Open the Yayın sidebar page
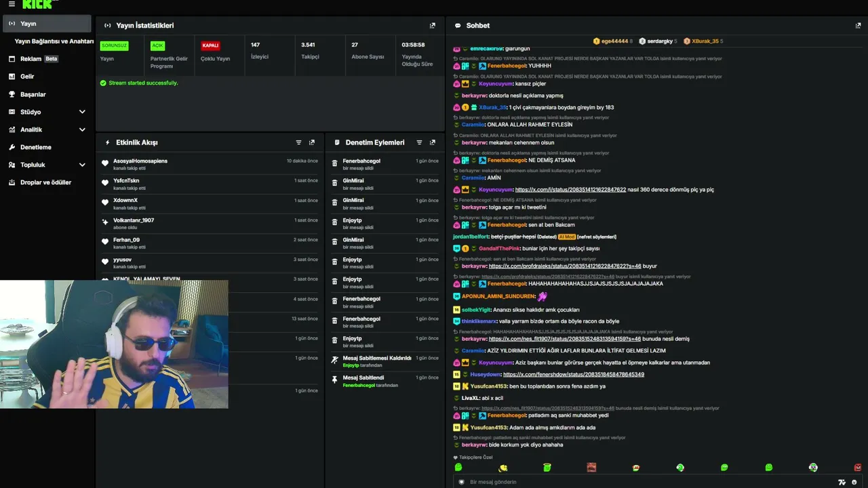 point(47,24)
